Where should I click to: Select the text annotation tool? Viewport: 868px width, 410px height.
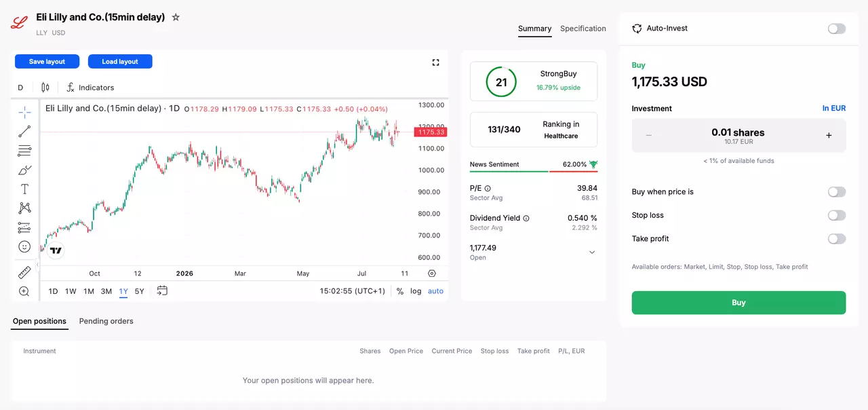coord(24,189)
